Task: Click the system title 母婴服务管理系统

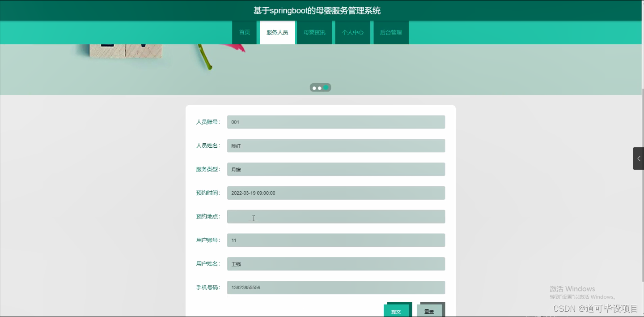Action: tap(317, 10)
